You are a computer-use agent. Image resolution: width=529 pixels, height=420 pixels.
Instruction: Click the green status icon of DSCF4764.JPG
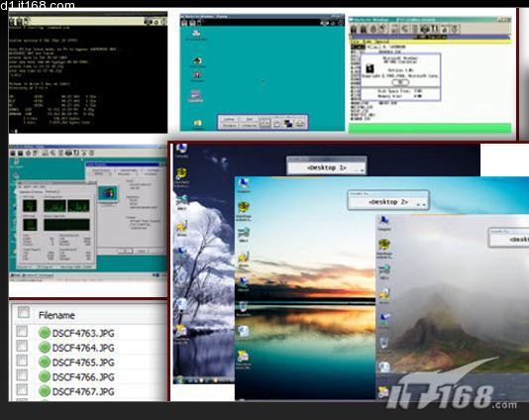[45, 348]
